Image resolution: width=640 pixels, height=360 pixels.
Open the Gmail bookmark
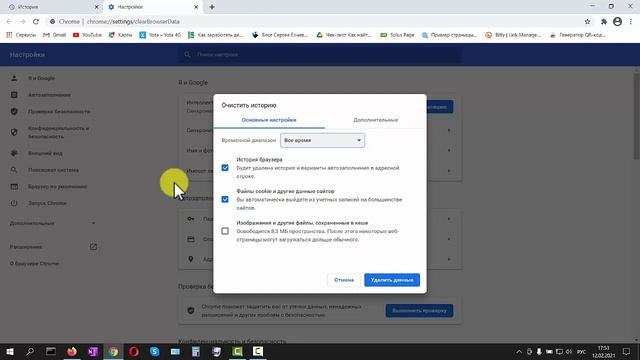(54, 35)
